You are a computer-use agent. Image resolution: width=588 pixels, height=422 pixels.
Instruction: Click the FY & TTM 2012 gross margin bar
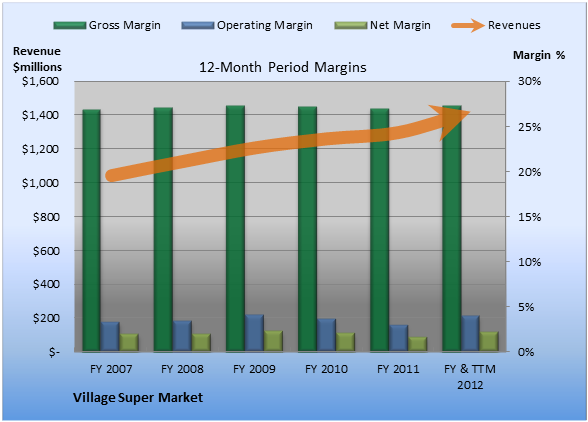(x=452, y=228)
